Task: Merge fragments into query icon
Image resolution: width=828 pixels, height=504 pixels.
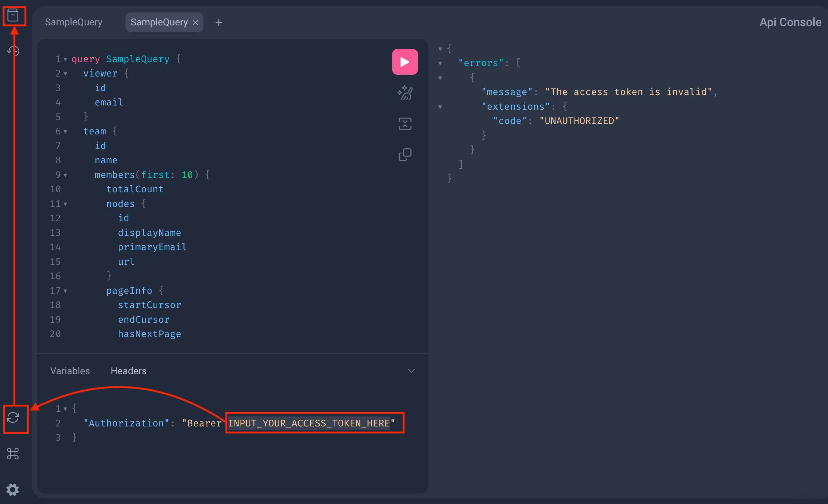Action: coord(405,124)
